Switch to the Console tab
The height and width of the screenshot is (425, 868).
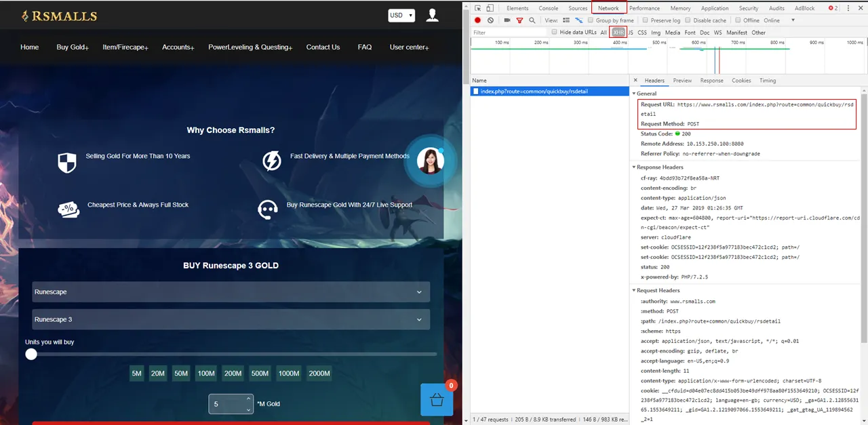(x=548, y=8)
